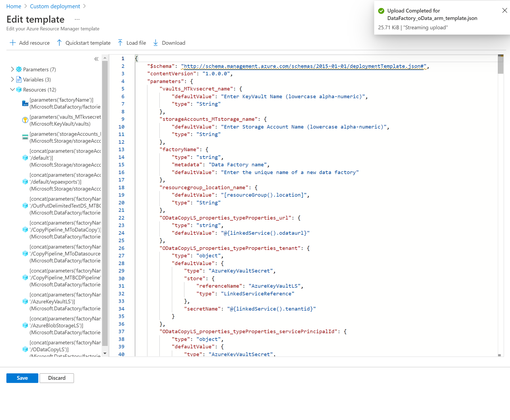The width and height of the screenshot is (510, 420).
Task: Click the tree panel scroll up arrow
Action: point(105,58)
